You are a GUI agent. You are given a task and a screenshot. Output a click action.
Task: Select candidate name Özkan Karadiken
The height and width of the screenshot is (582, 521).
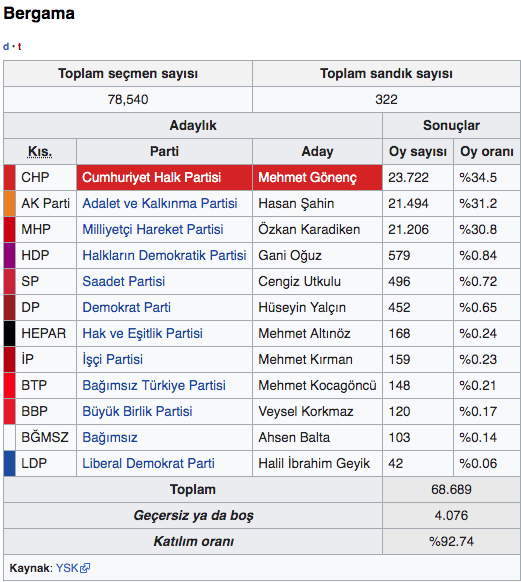(x=309, y=229)
